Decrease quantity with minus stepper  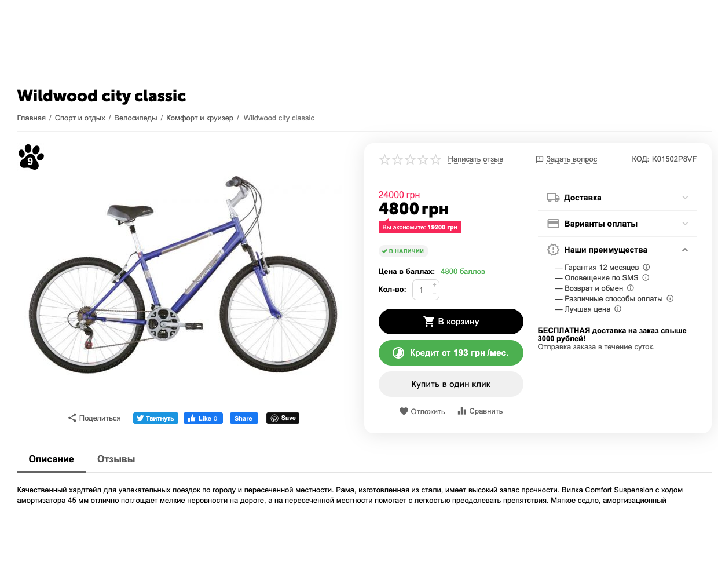click(x=434, y=295)
